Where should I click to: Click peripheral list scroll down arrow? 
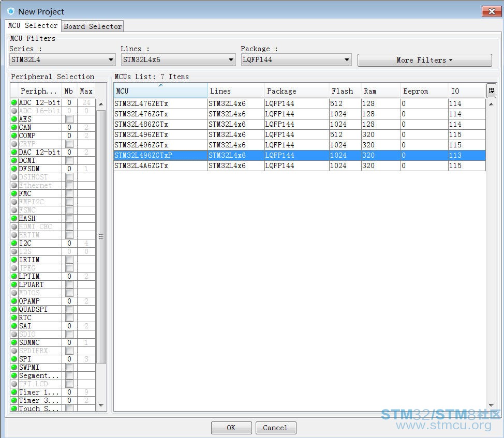point(101,405)
